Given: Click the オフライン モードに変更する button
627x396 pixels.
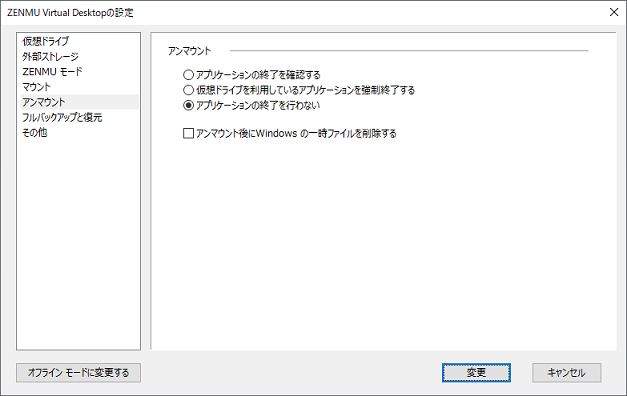Looking at the screenshot, I should click(78, 373).
